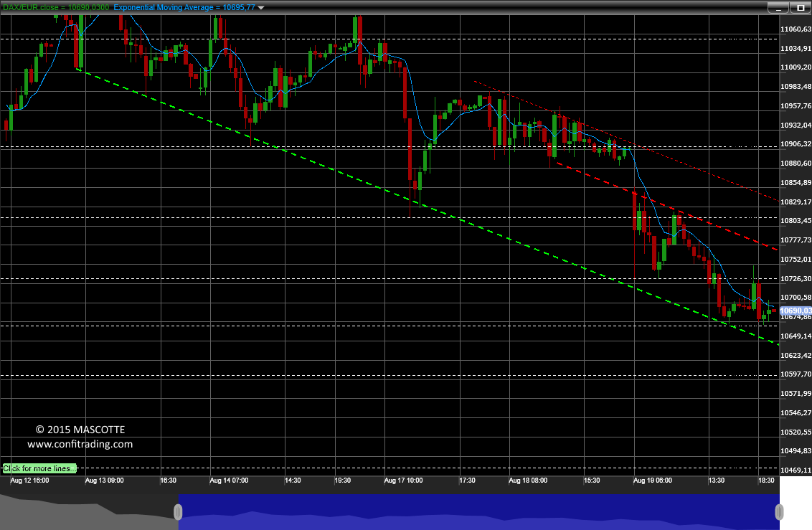
Task: Grab the right range slider handle
Action: point(779,512)
